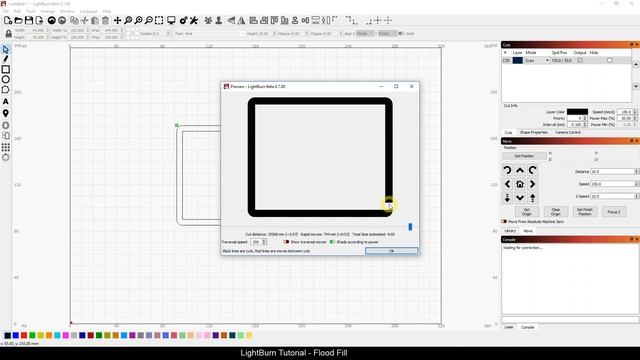This screenshot has height=360, width=640.
Task: Click the Cuts list move-up arrow
Action: (x=636, y=65)
